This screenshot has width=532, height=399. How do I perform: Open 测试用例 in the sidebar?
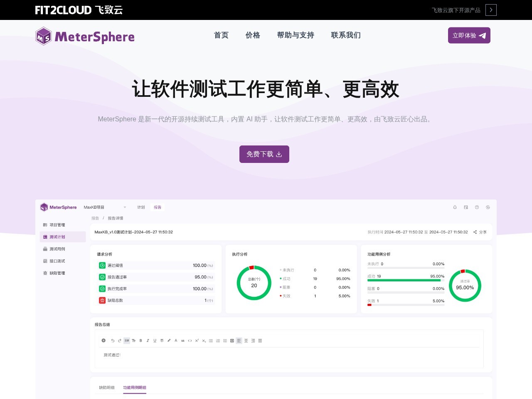(63, 249)
